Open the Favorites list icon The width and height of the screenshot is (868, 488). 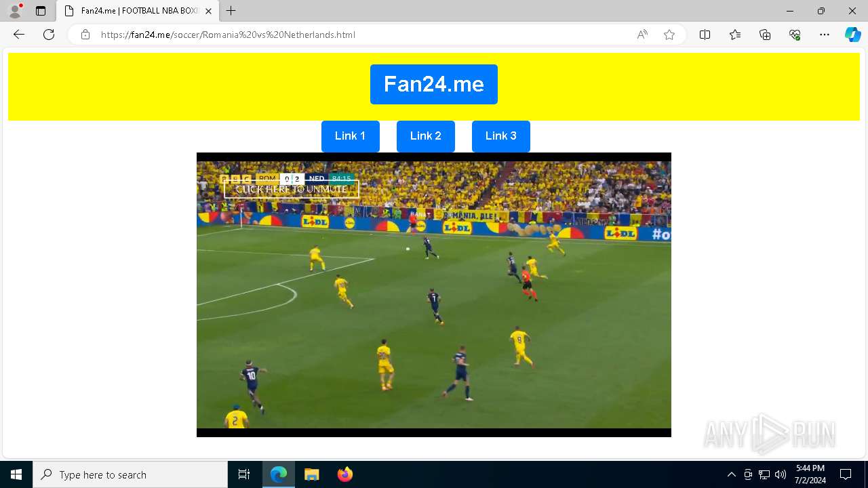coord(735,35)
